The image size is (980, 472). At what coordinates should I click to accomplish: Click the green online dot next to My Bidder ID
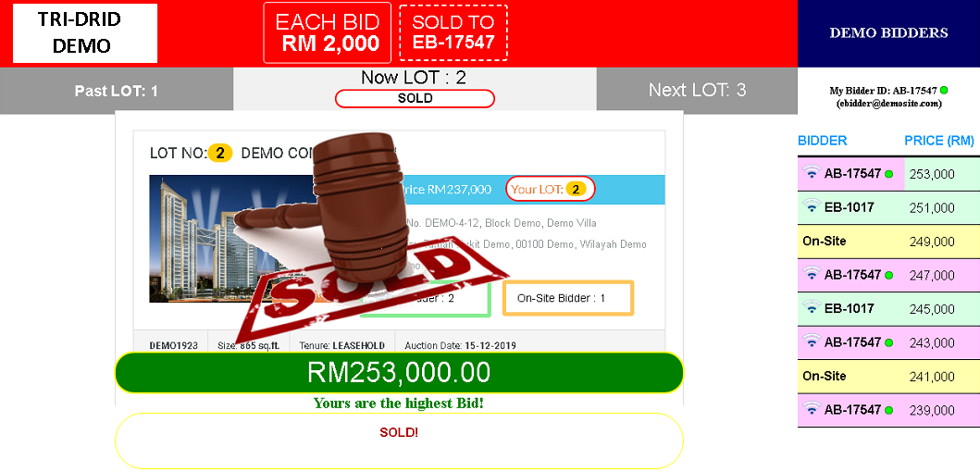[x=944, y=91]
